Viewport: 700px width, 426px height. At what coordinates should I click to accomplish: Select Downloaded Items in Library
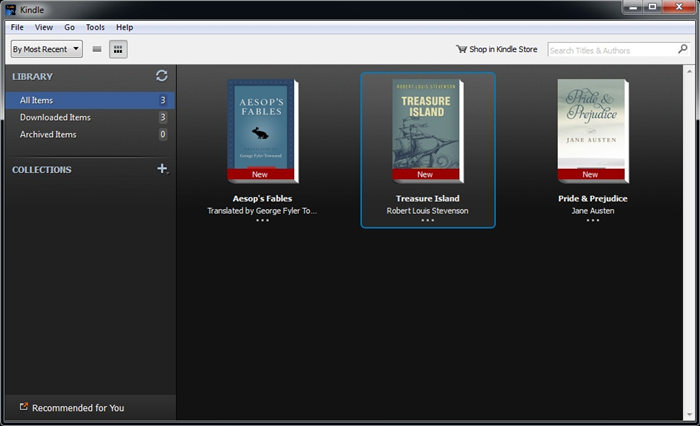[x=90, y=117]
